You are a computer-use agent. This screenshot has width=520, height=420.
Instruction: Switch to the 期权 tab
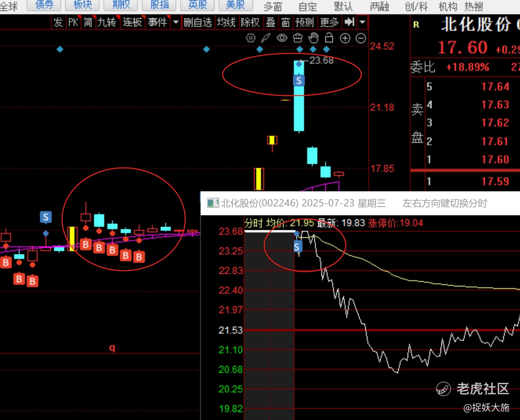pos(121,5)
